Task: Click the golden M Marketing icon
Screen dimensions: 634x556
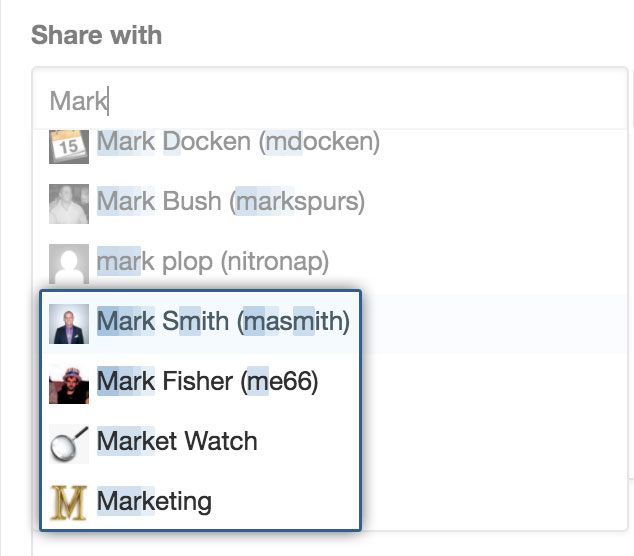Action: coord(69,503)
